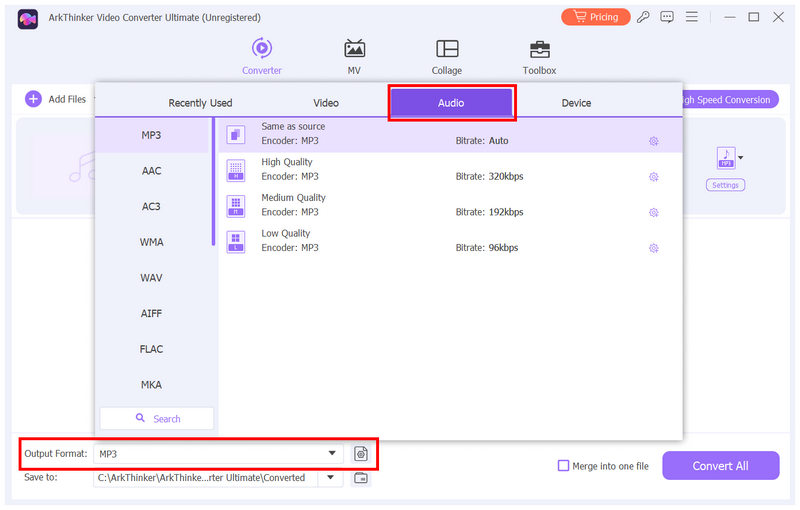Click the Convert All button

pyautogui.click(x=720, y=466)
